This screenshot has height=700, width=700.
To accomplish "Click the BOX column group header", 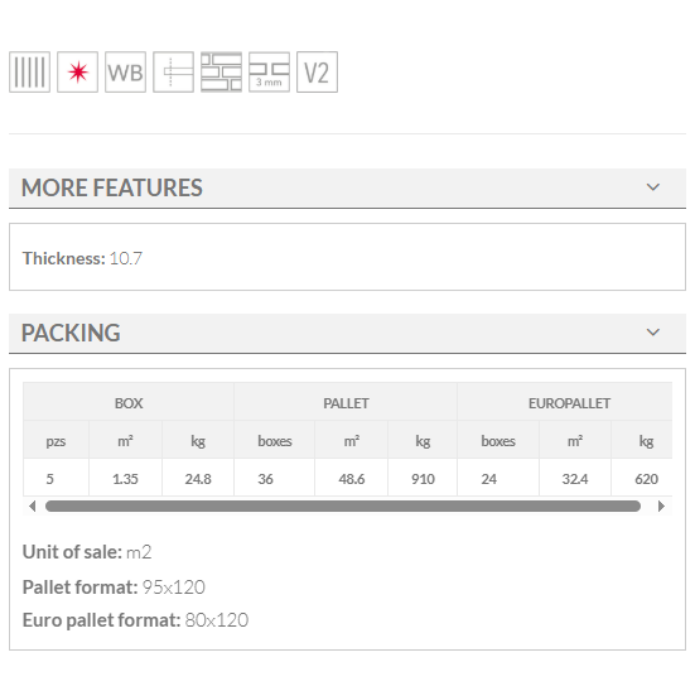I will pyautogui.click(x=128, y=403).
